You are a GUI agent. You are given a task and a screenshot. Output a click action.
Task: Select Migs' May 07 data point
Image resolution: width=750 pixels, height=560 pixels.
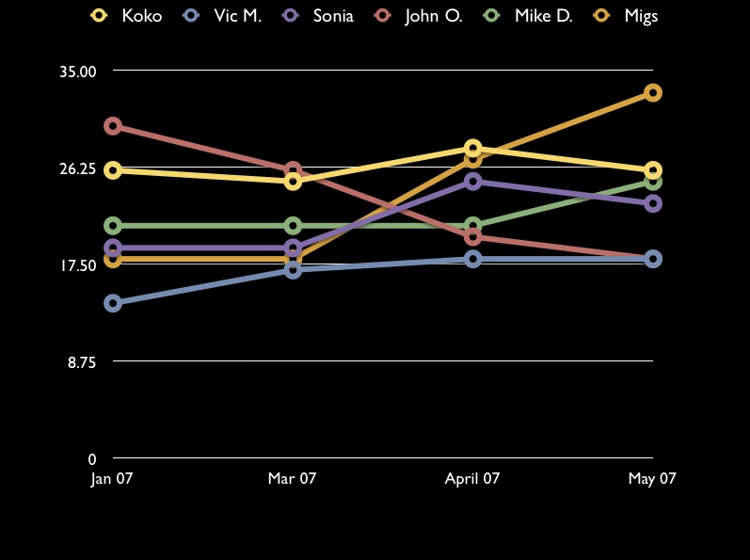tap(652, 92)
